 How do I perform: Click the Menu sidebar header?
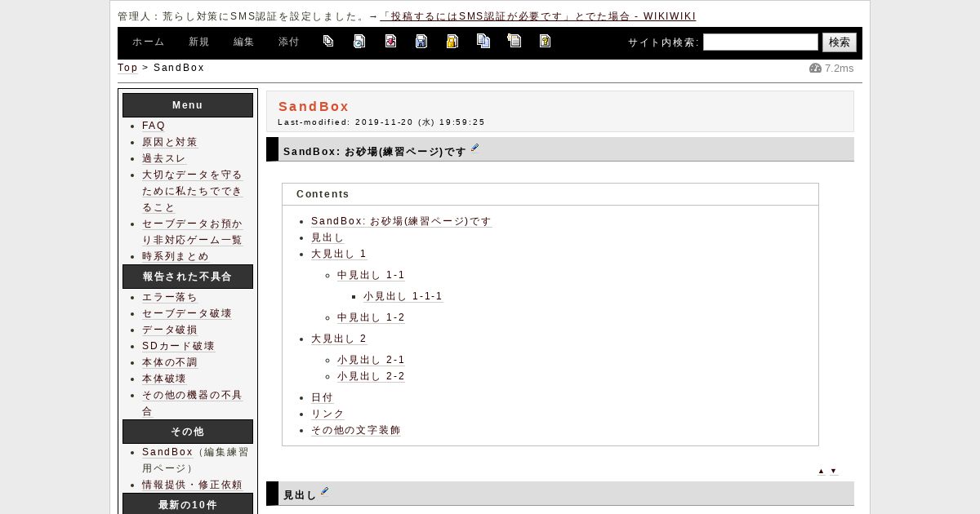[x=188, y=105]
